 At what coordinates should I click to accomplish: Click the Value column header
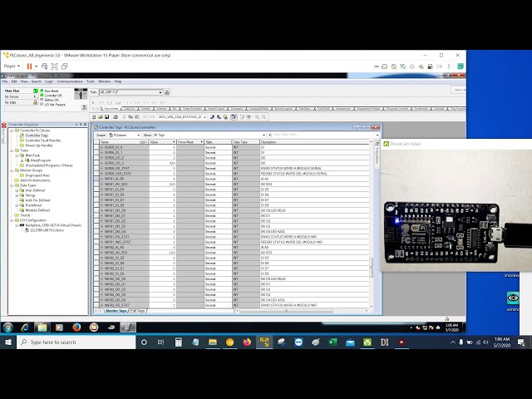coord(163,142)
